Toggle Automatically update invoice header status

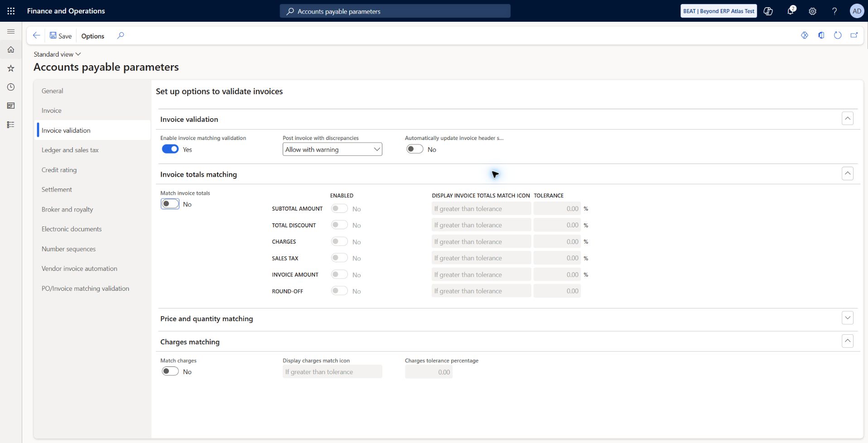point(415,149)
